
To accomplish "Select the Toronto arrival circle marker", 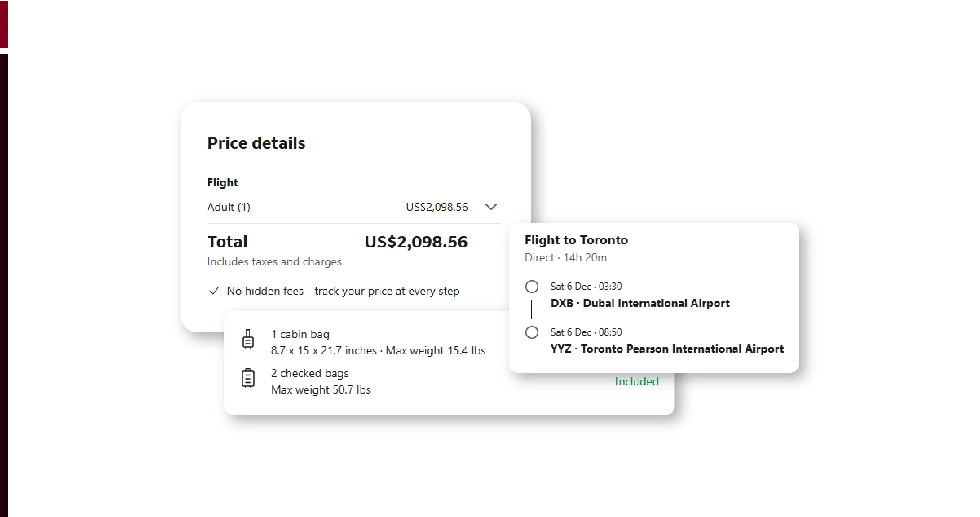I will click(x=531, y=332).
